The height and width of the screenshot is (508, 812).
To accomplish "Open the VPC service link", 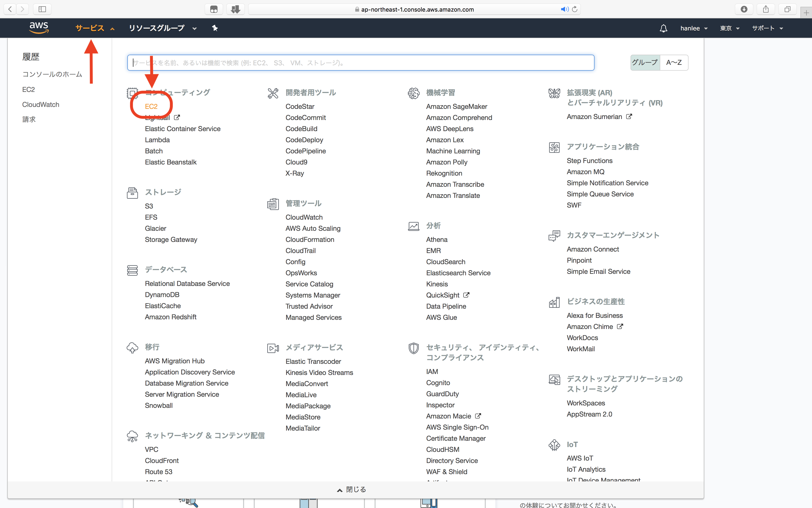I will (151, 449).
